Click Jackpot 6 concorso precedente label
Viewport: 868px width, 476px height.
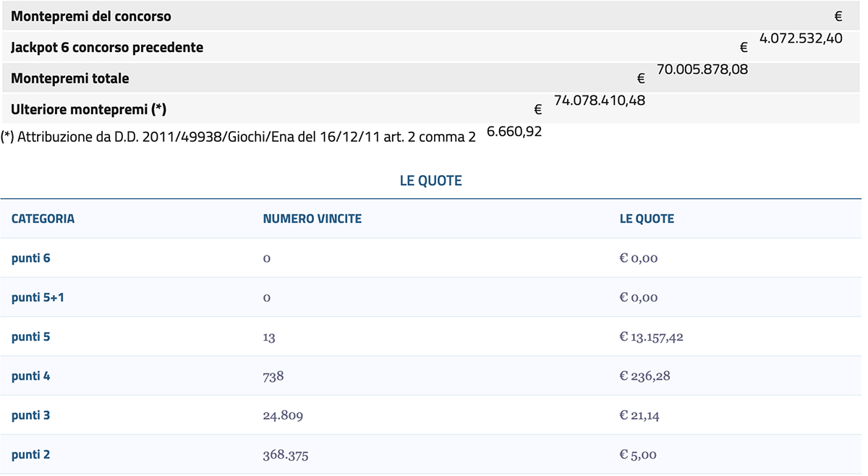coord(107,48)
